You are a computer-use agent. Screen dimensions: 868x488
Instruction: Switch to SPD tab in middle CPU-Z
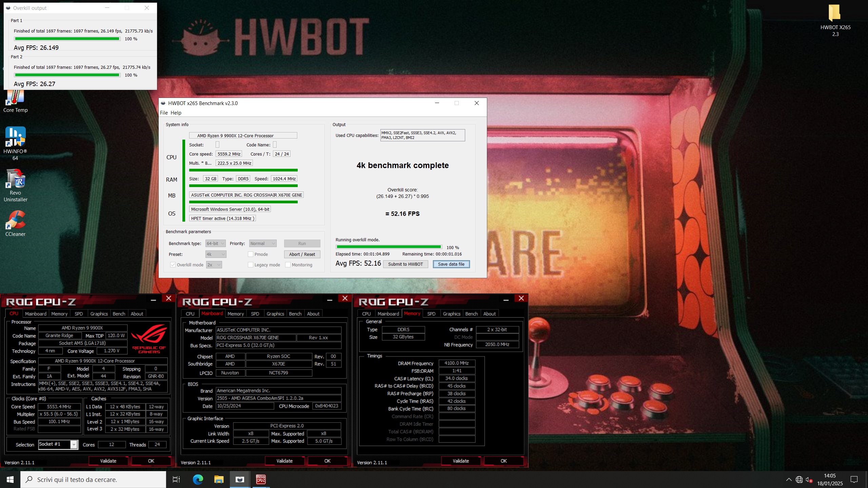[x=255, y=314]
